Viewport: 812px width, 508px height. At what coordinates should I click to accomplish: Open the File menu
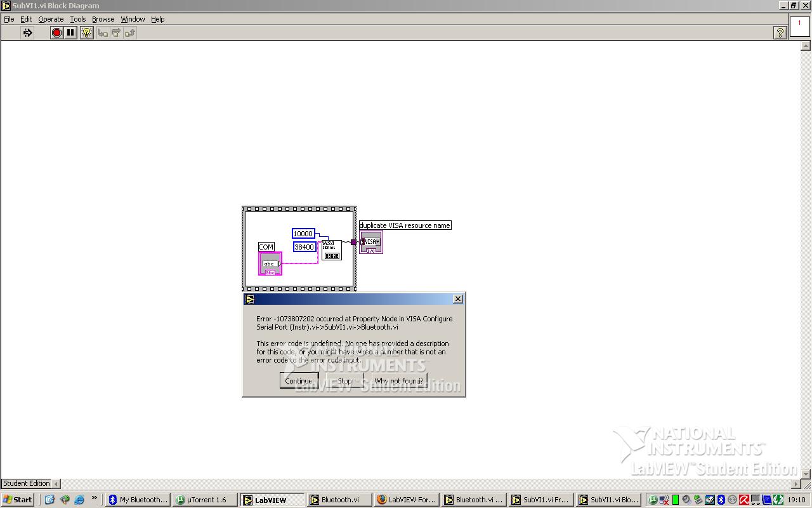(x=9, y=19)
